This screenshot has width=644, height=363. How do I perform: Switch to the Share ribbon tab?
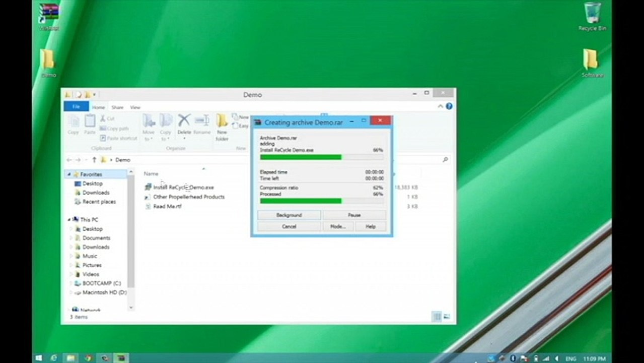click(x=117, y=107)
